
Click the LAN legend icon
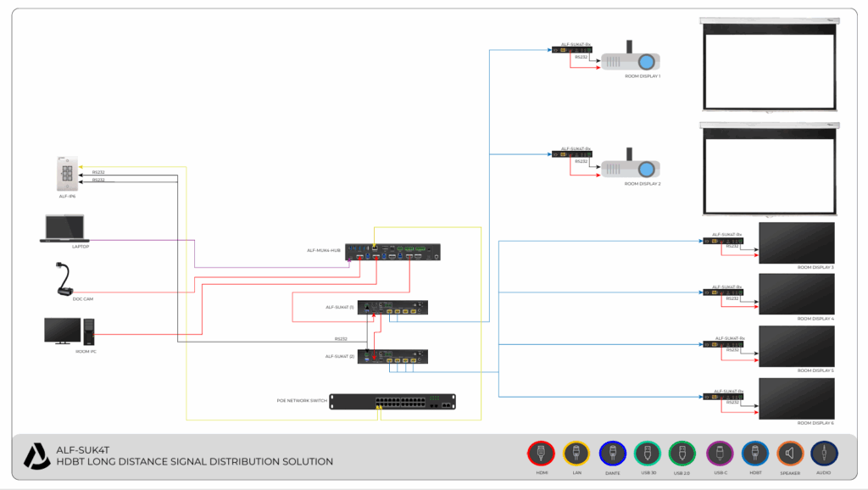[x=576, y=454]
